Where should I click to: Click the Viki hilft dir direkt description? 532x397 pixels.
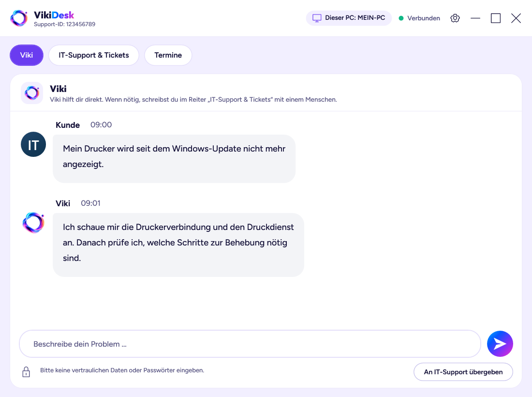(x=193, y=100)
